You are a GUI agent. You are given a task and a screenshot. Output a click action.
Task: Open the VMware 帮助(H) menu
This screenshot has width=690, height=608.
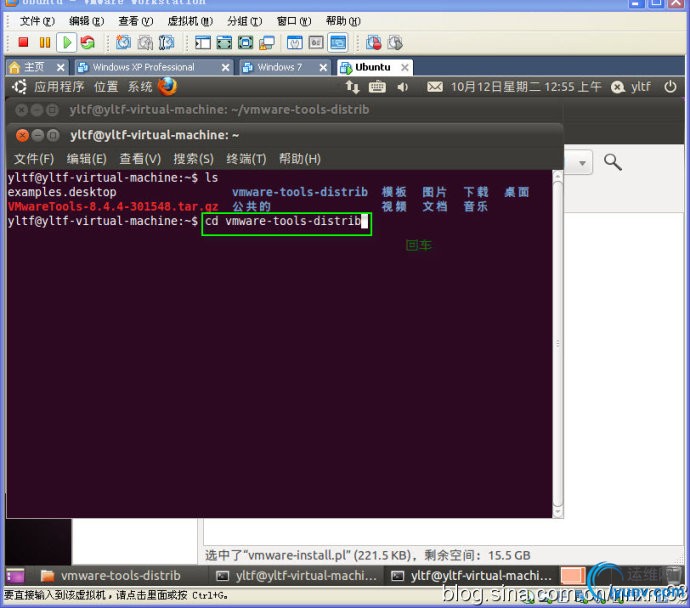pyautogui.click(x=343, y=21)
